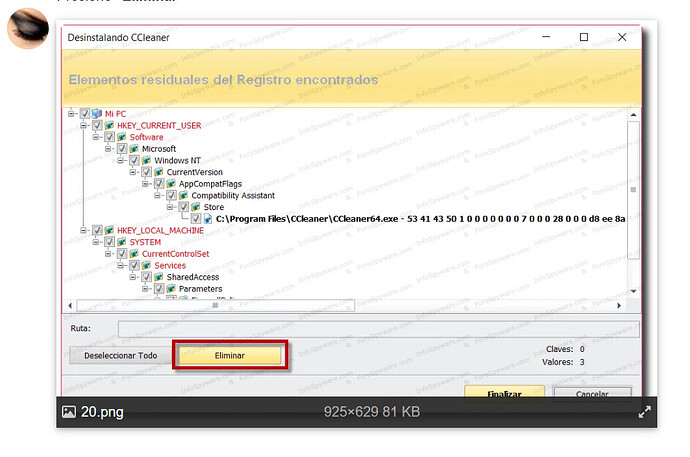Collapse the Software tree node
Viewport: 690px width, 457px height.
pos(95,137)
